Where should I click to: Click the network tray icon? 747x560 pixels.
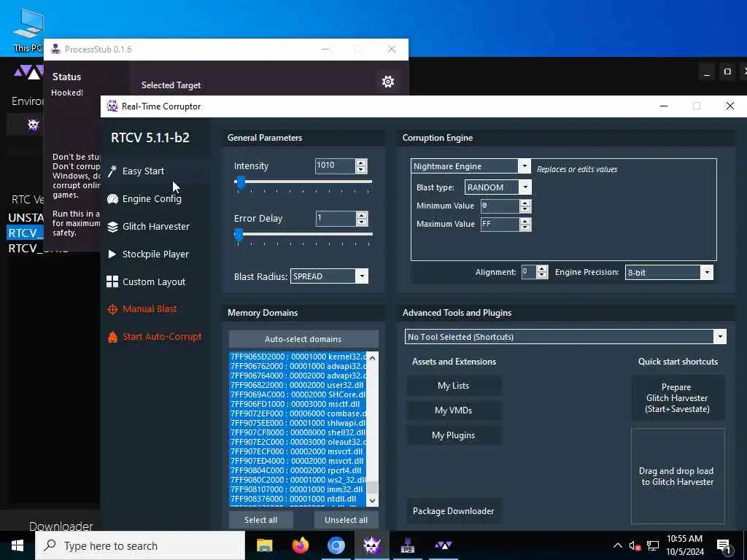[x=653, y=545]
